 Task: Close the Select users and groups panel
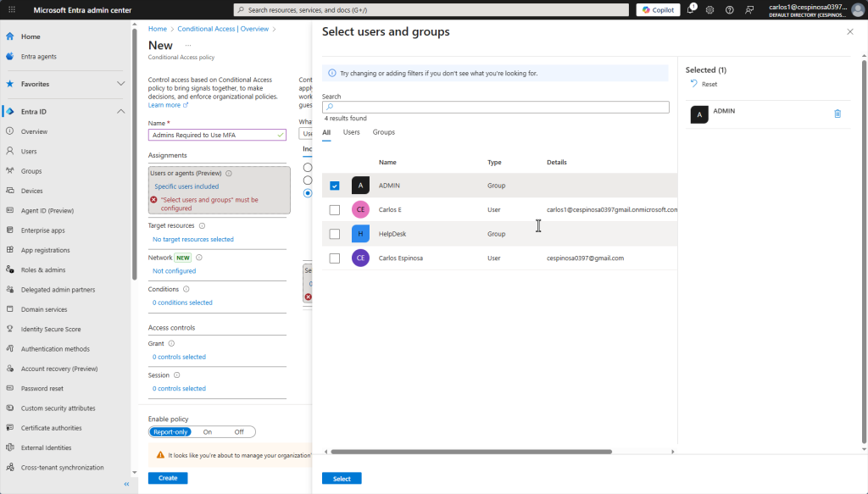pyautogui.click(x=850, y=31)
